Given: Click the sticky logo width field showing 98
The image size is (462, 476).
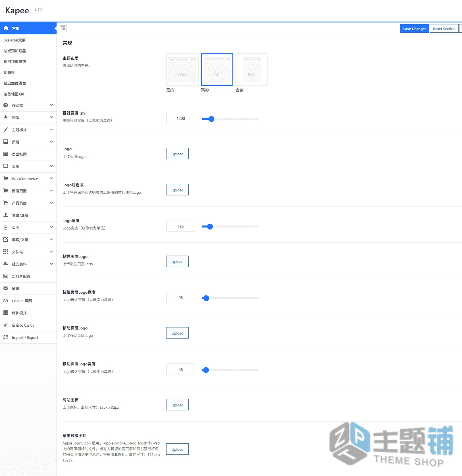Looking at the screenshot, I should point(181,298).
